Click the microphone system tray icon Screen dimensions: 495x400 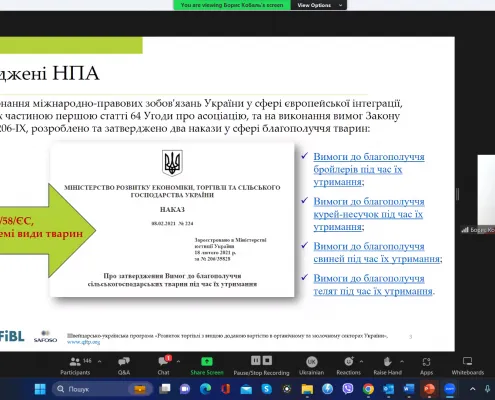[x=487, y=389]
